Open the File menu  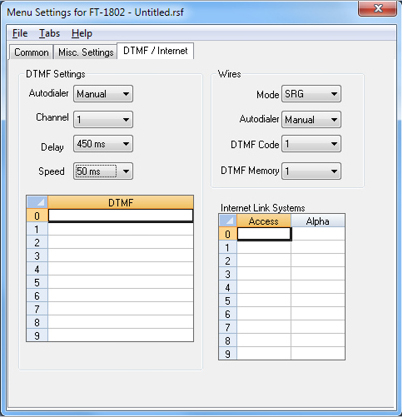click(x=20, y=33)
